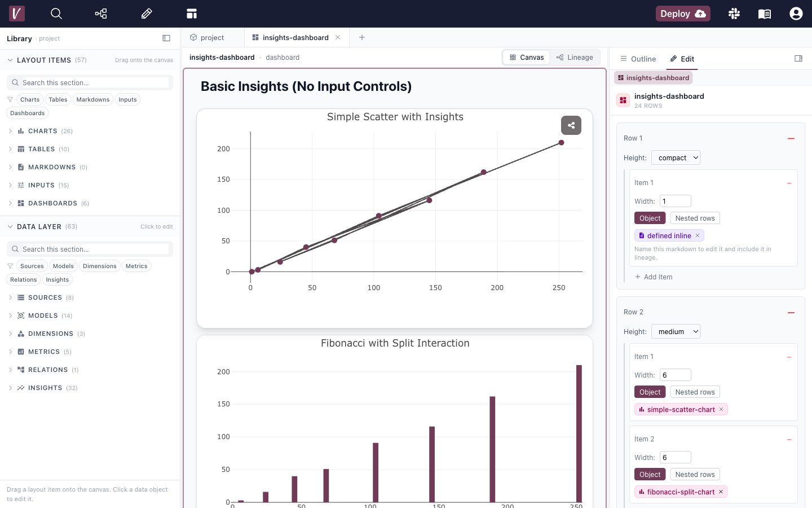Close the insights-dashboard tab
This screenshot has height=508, width=812.
(x=338, y=37)
